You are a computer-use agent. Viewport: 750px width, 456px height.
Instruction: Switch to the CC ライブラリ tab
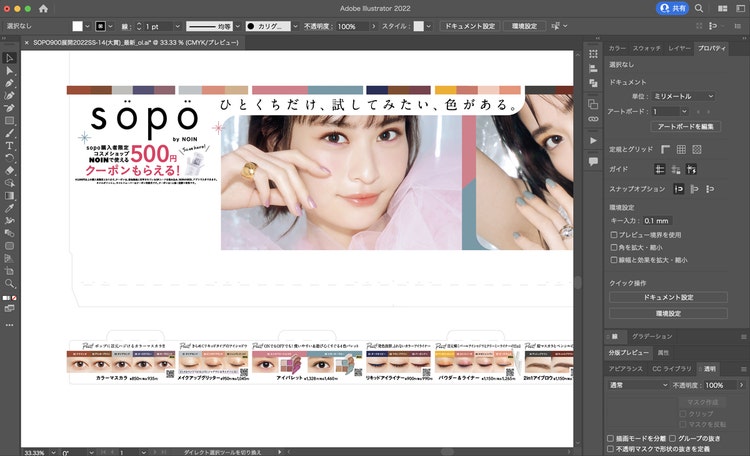(672, 369)
